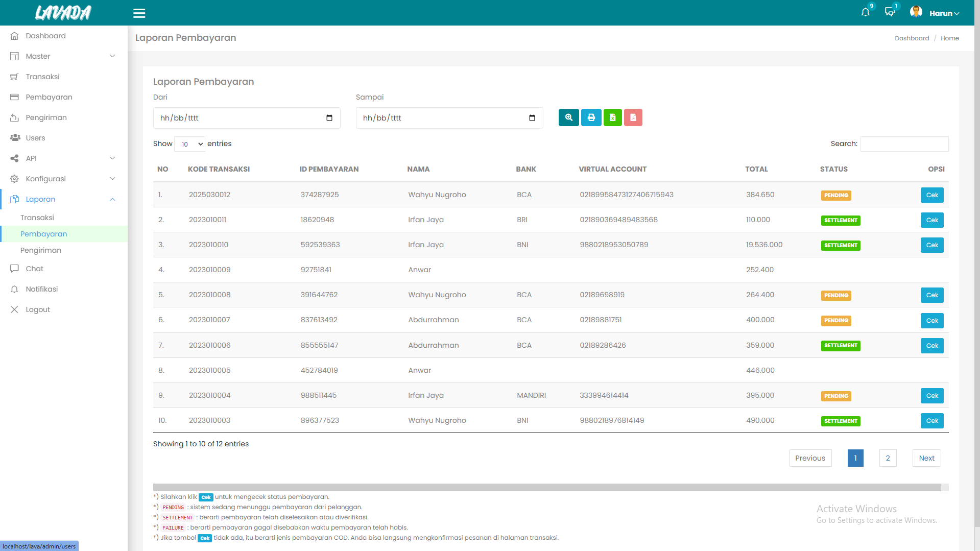This screenshot has height=551, width=980.
Task: Focus the Dari date input
Action: [247, 118]
